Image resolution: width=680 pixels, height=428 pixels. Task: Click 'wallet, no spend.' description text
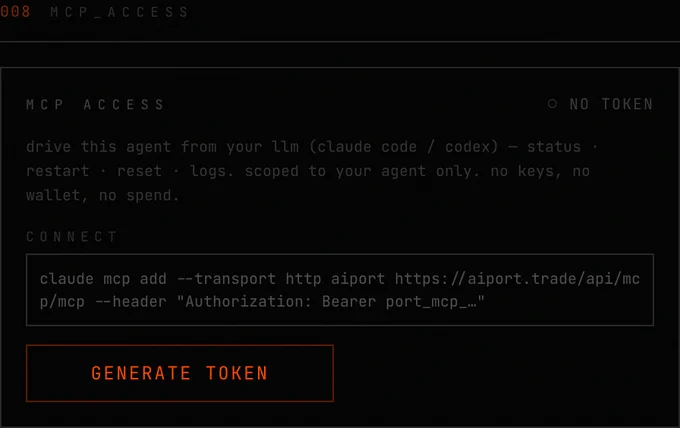[x=102, y=195]
